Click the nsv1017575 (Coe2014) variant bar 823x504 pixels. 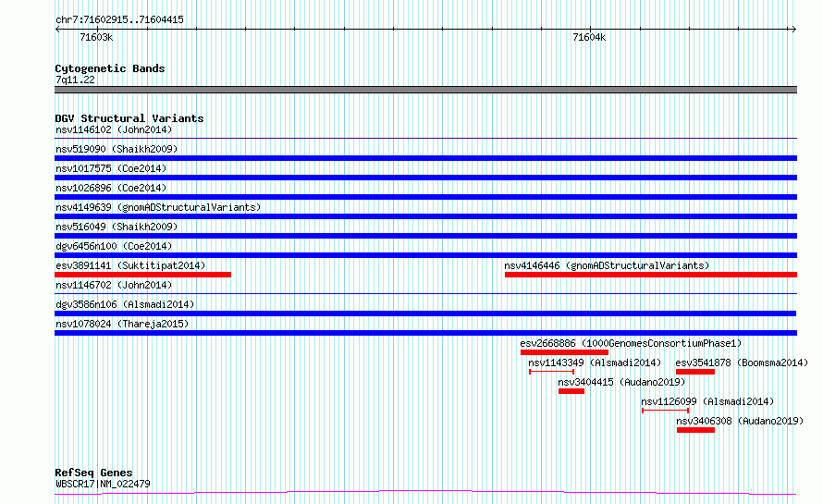coord(425,178)
